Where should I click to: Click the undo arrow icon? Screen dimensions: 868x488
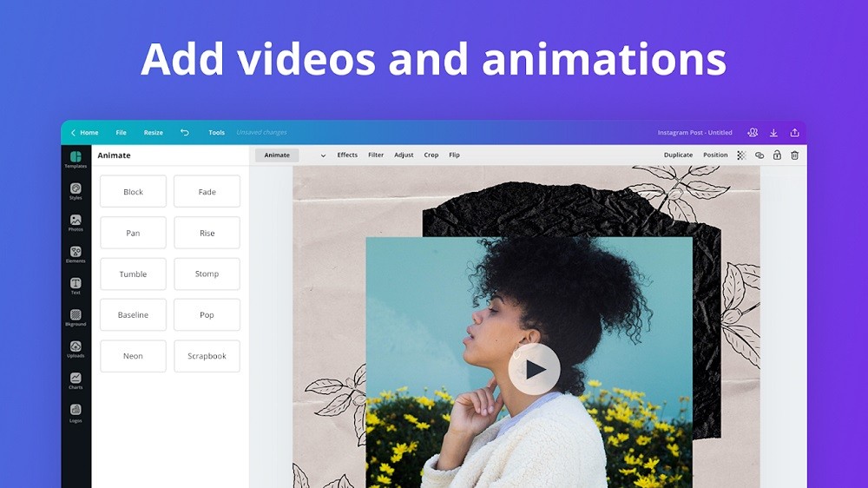click(x=184, y=133)
